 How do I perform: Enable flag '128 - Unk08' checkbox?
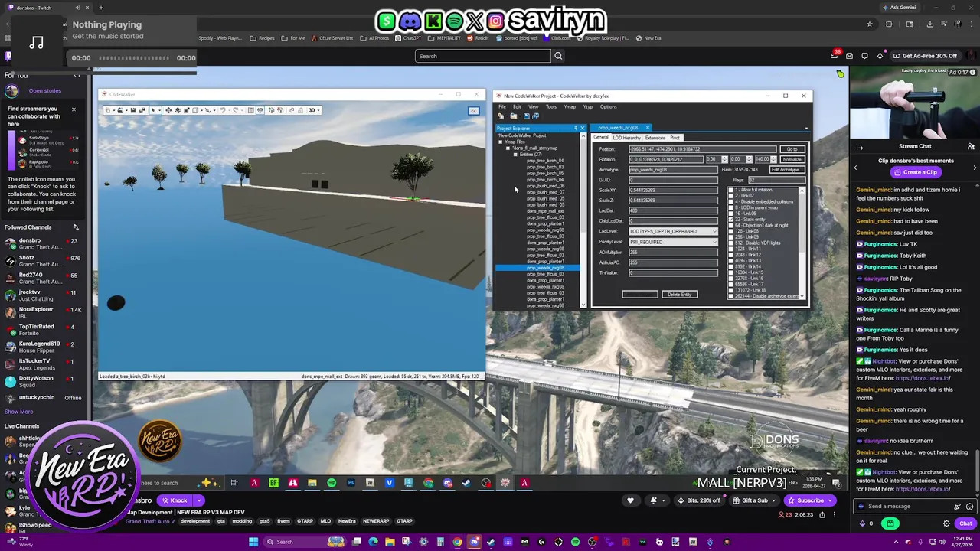730,231
